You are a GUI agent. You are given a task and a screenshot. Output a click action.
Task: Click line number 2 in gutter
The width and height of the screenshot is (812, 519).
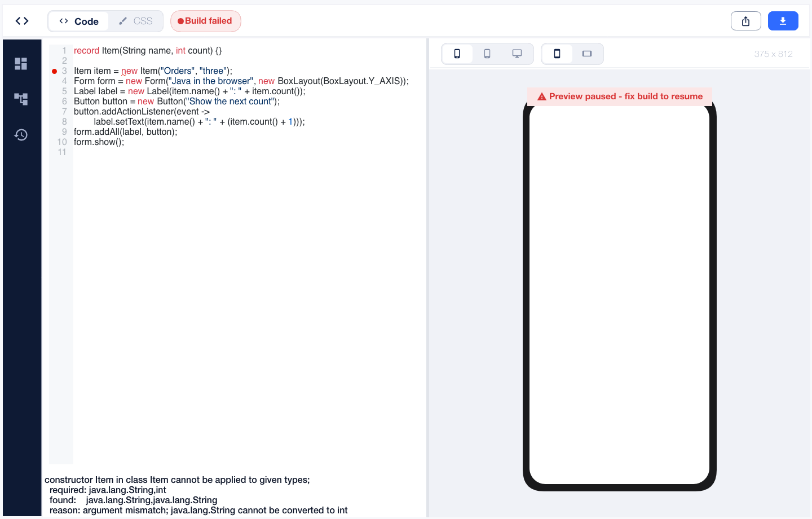pos(64,61)
